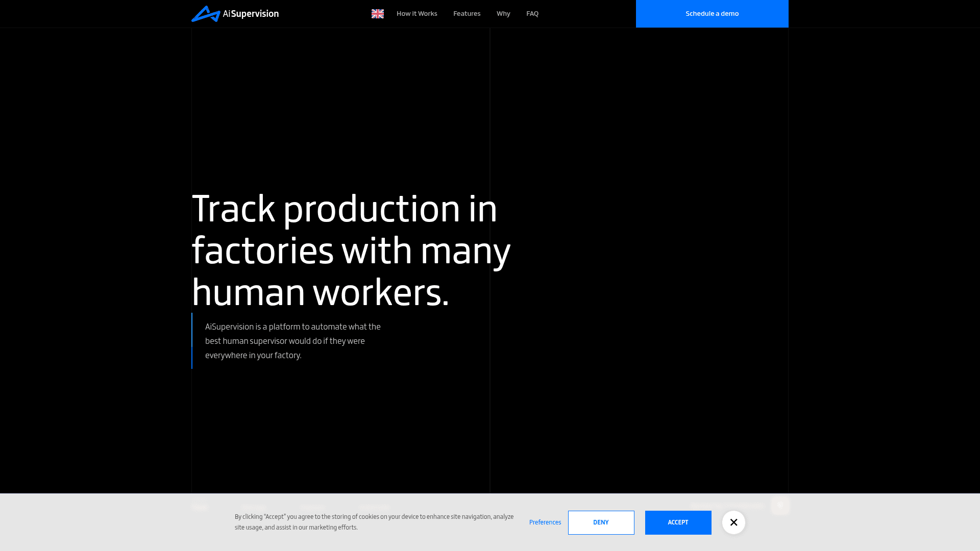Image resolution: width=980 pixels, height=551 pixels.
Task: Click the main headline about tracking production
Action: point(351,250)
